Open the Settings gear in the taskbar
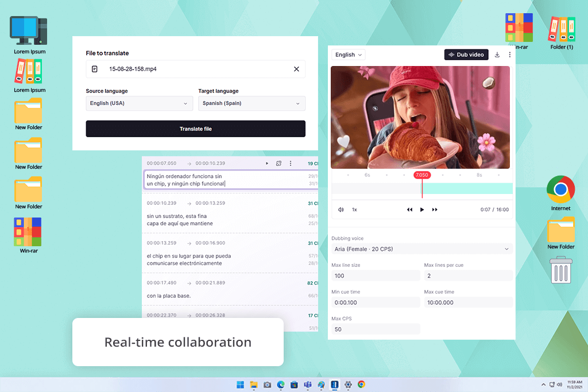 pos(348,385)
